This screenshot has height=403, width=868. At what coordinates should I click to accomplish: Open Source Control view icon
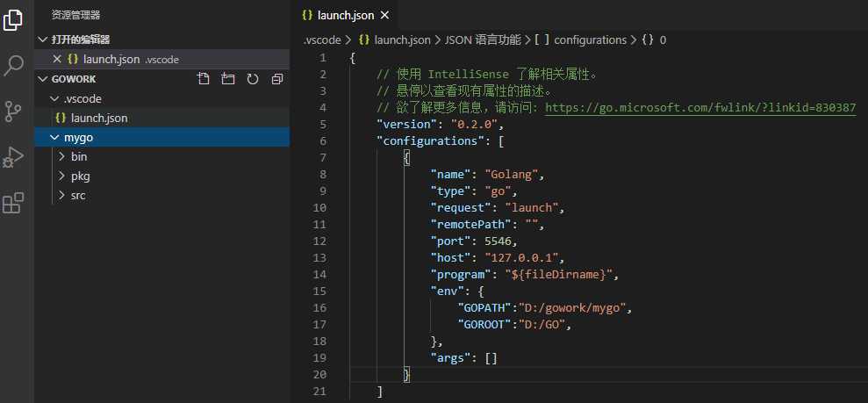coord(13,112)
